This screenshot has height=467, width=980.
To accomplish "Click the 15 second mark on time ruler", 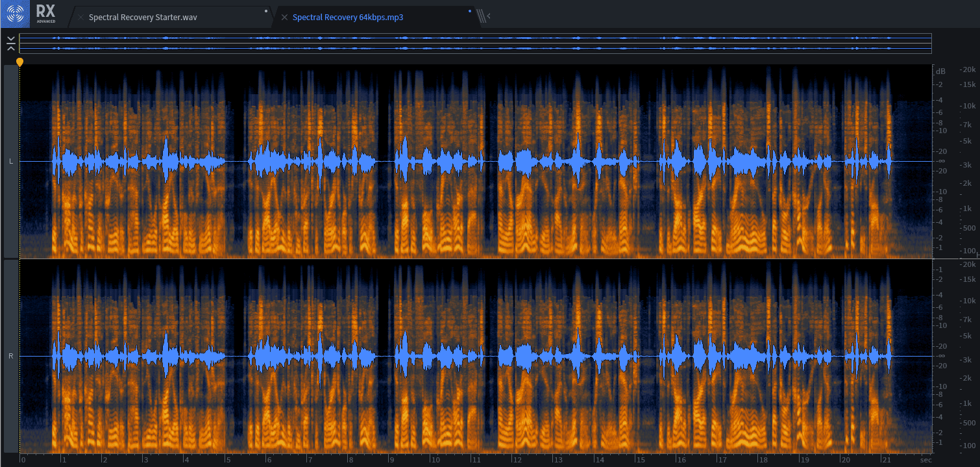I will click(640, 460).
